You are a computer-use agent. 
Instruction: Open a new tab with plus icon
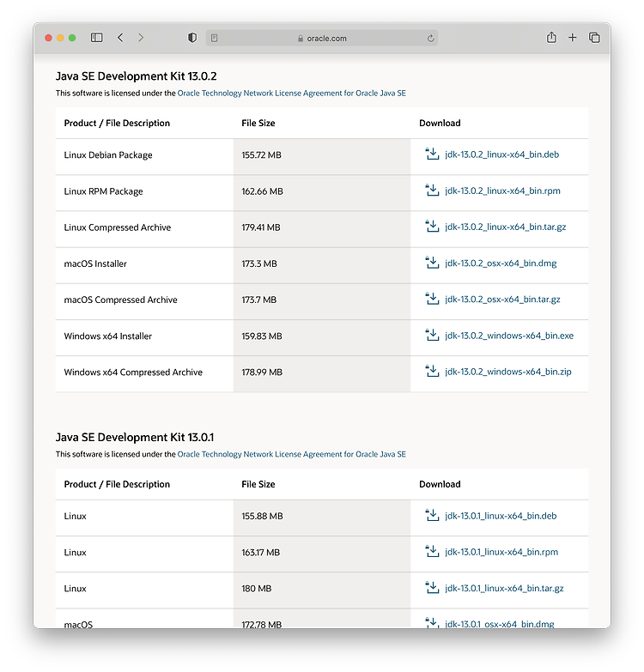(573, 38)
